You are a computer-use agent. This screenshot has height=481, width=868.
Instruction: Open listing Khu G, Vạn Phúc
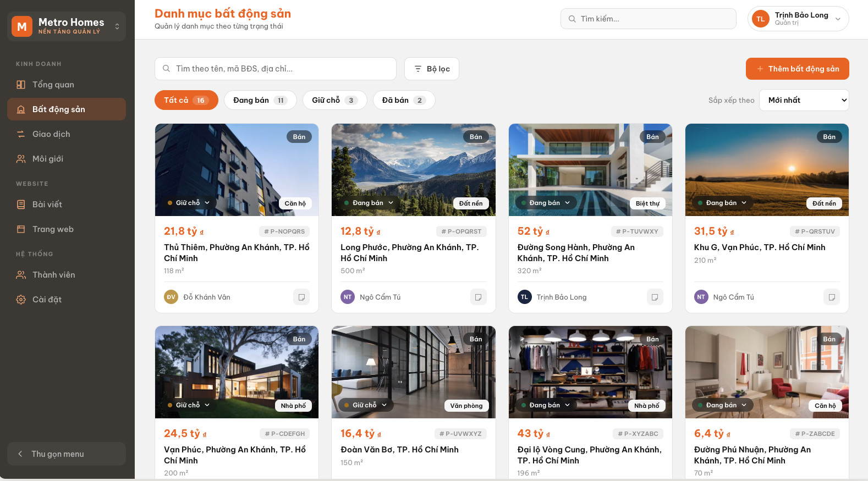[760, 247]
